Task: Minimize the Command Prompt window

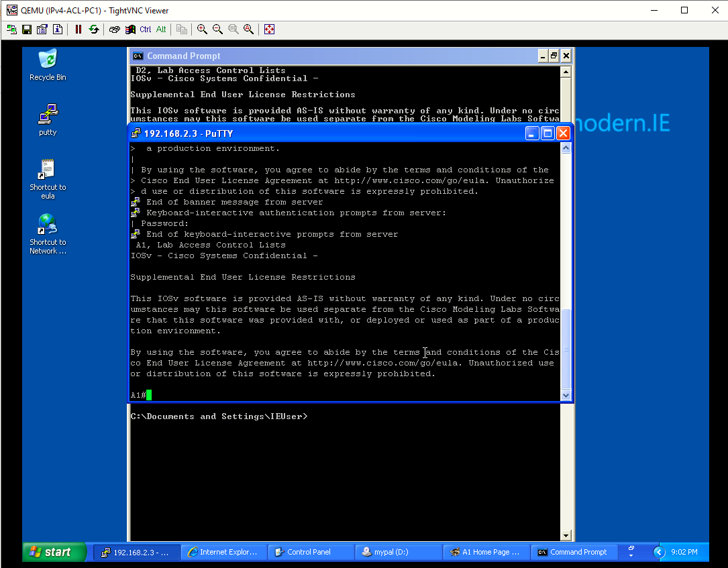Action: (543, 56)
